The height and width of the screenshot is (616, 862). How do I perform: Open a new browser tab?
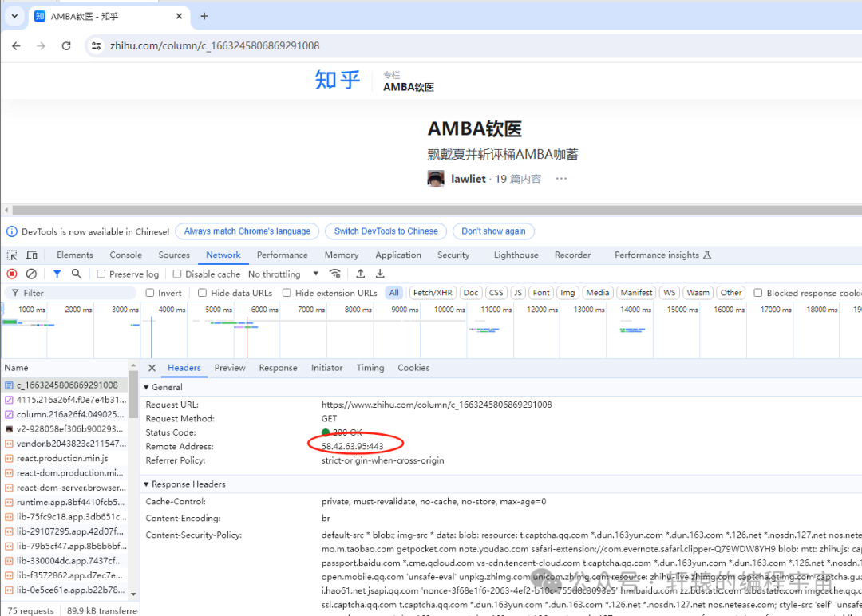(204, 16)
